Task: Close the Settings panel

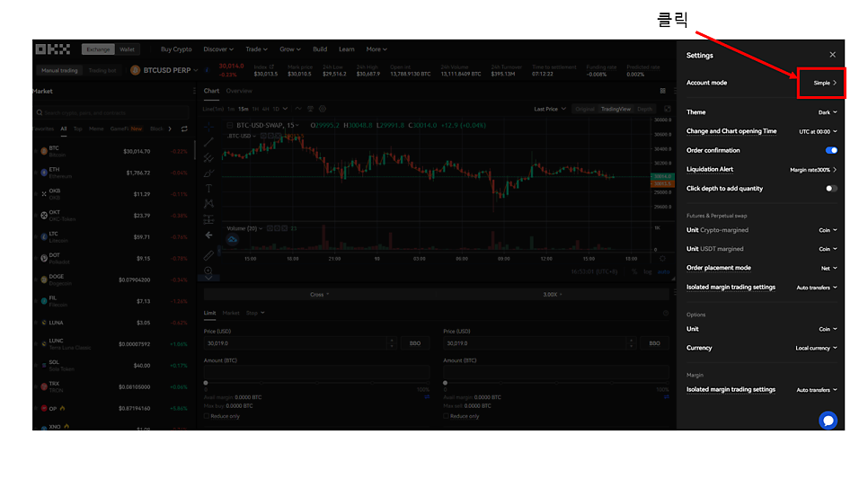Action: point(832,55)
